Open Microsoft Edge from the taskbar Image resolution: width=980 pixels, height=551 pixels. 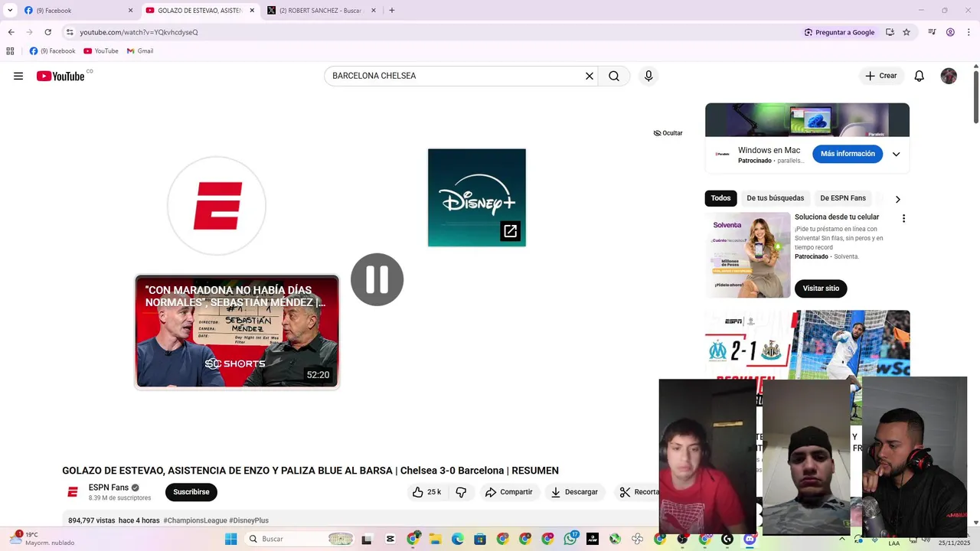457,539
